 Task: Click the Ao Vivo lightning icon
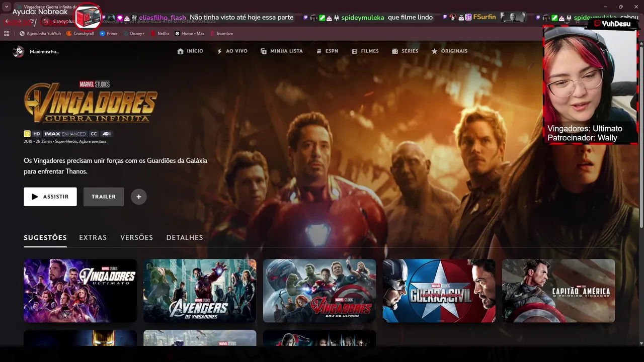(x=219, y=51)
